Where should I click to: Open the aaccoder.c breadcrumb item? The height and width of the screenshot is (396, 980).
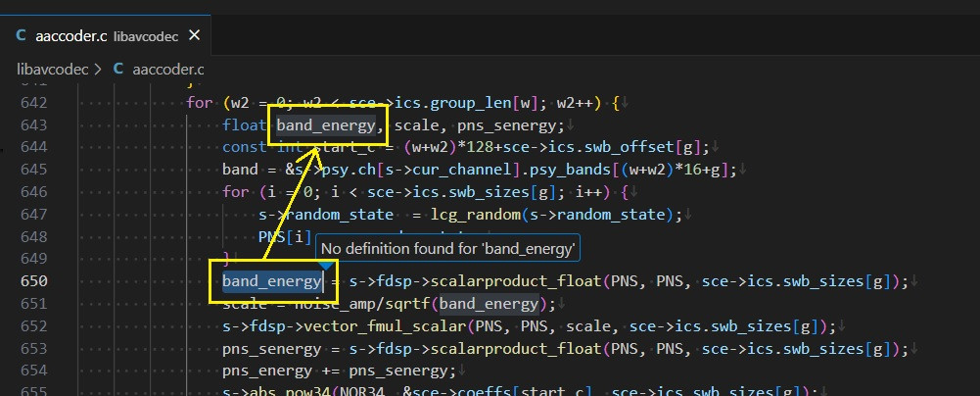[168, 70]
